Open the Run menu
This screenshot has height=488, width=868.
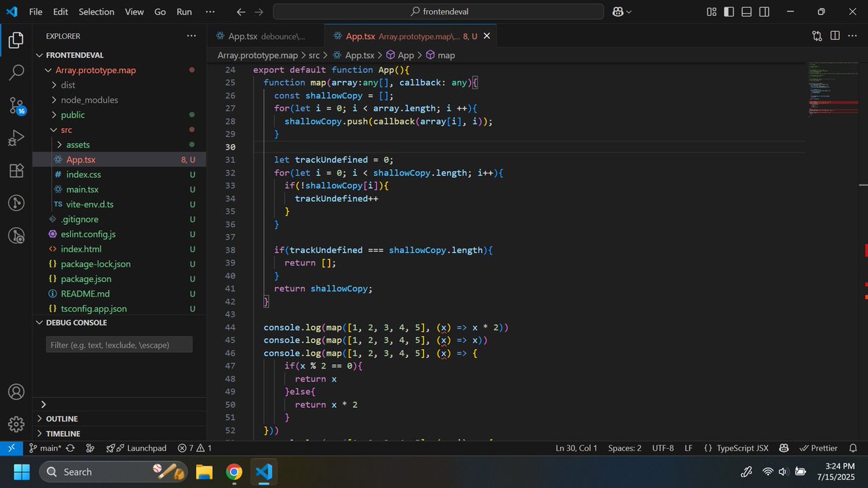[184, 12]
